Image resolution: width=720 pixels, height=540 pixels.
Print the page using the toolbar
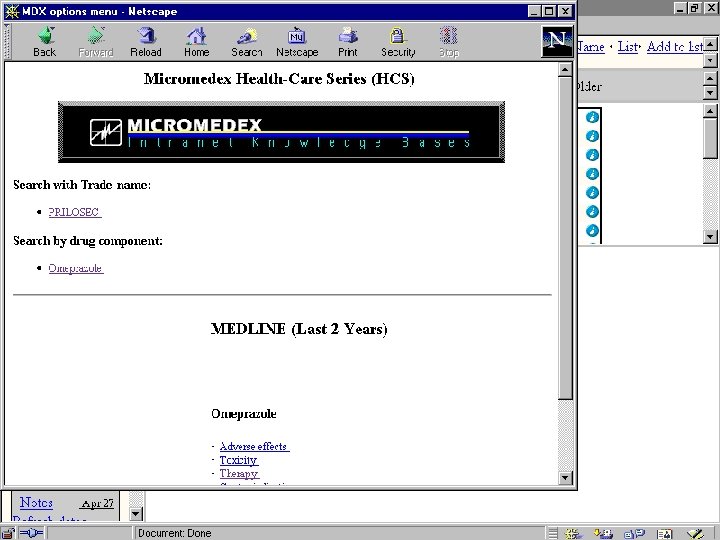tap(348, 42)
